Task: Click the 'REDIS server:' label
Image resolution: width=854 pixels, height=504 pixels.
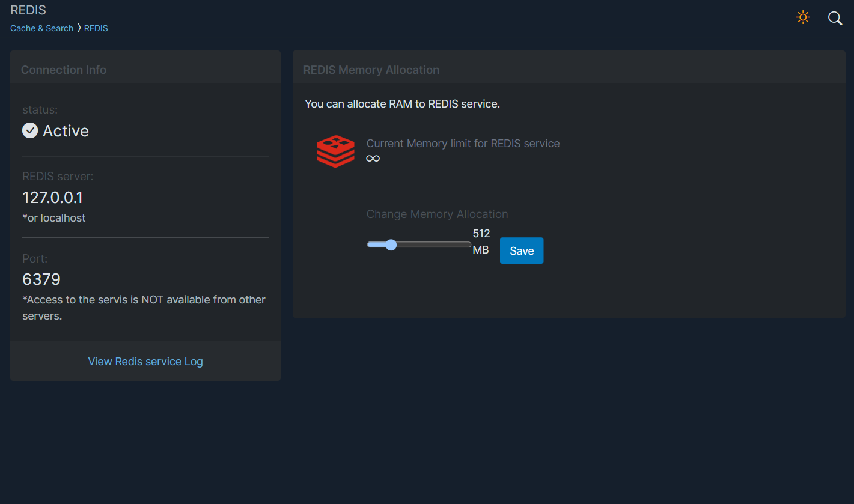Action: click(58, 176)
